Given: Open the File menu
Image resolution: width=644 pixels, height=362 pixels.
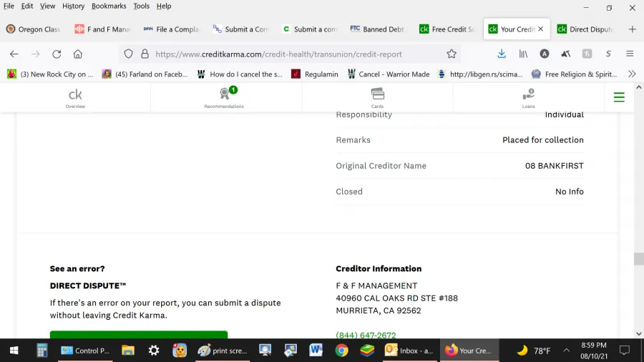Looking at the screenshot, I should coord(9,6).
